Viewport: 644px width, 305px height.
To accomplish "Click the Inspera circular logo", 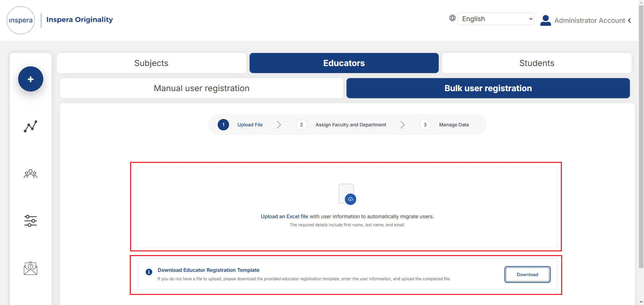I will coord(21,20).
